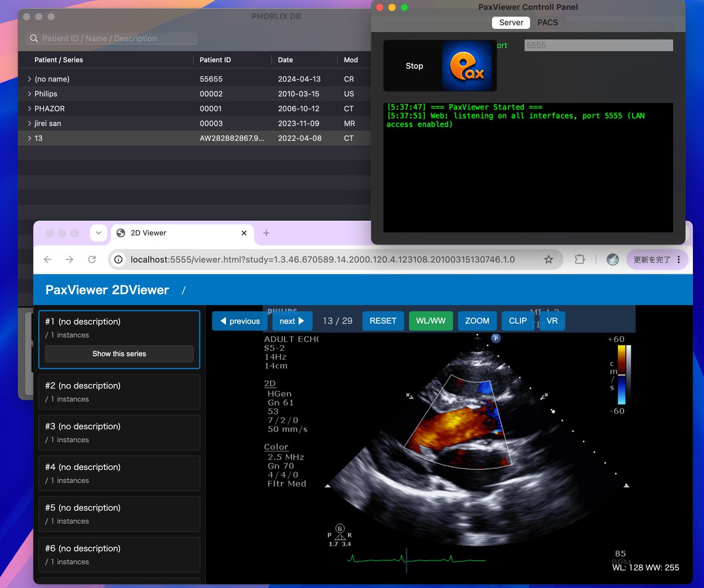
Task: Open the tab search dropdown in browser
Action: click(98, 233)
